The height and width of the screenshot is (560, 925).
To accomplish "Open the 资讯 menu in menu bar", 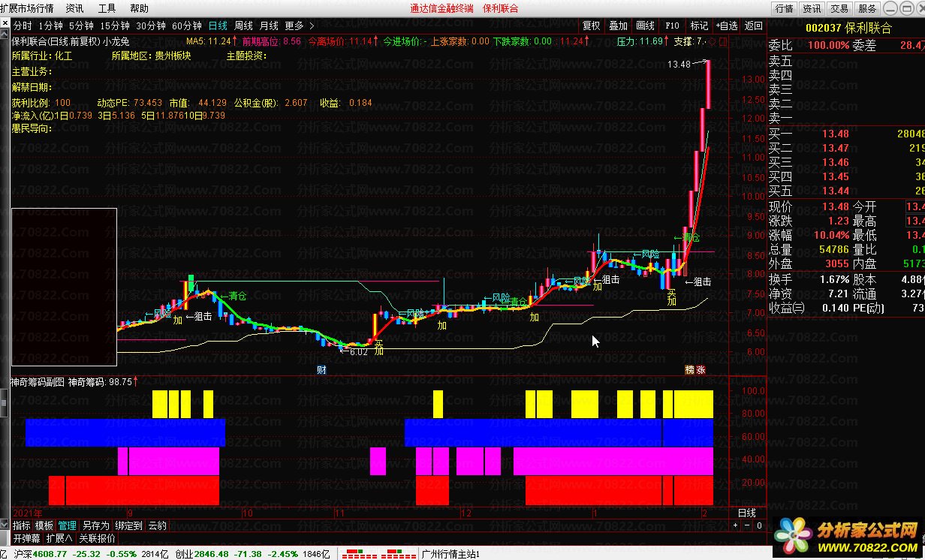I will pos(74,8).
